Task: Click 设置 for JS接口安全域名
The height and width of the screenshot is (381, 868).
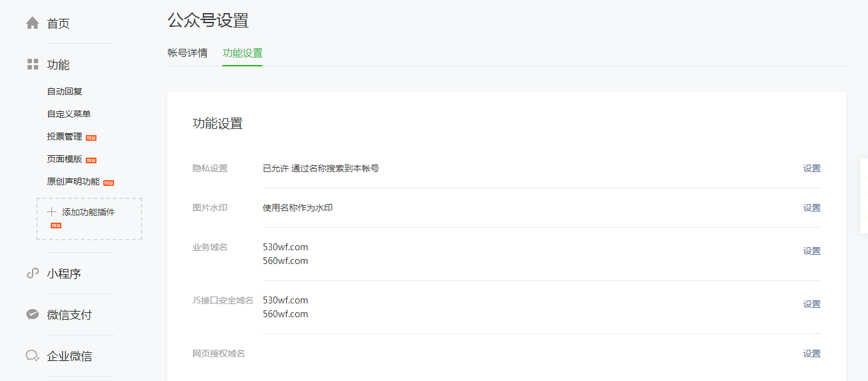Action: [812, 304]
